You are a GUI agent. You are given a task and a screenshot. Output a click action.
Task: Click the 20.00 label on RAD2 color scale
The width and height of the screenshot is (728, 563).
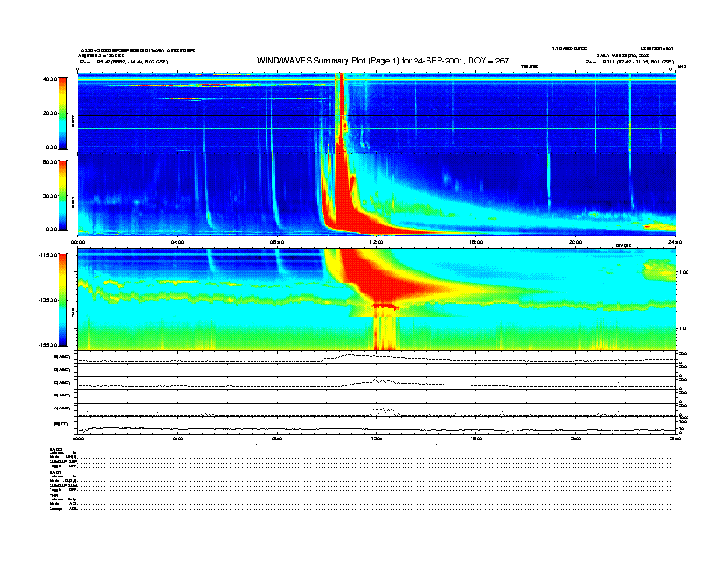tap(50, 113)
